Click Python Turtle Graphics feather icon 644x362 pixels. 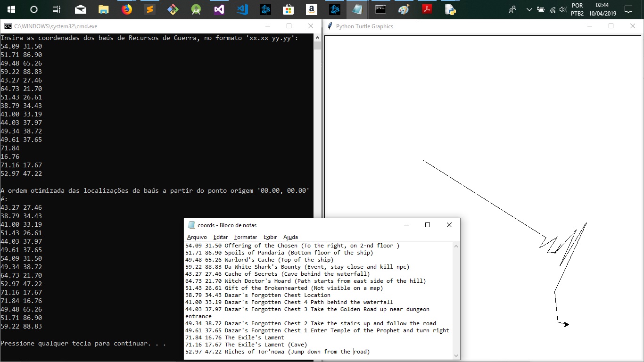[x=330, y=26]
